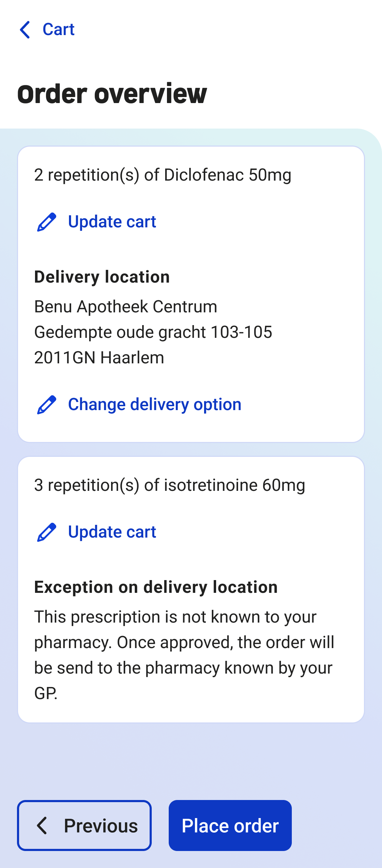Click the pencil icon beside Change delivery option
The image size is (382, 868).
(47, 405)
